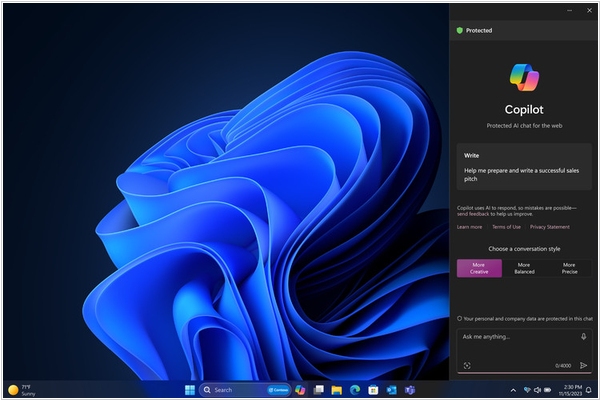Image resolution: width=600 pixels, height=400 pixels.
Task: Open Copilot from the taskbar
Action: pos(300,390)
